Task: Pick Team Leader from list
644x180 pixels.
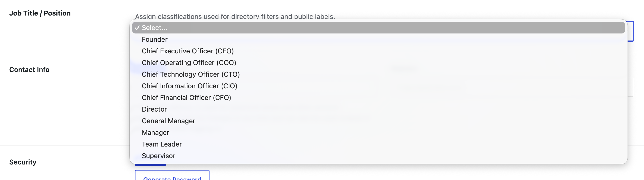Action: pos(378,144)
